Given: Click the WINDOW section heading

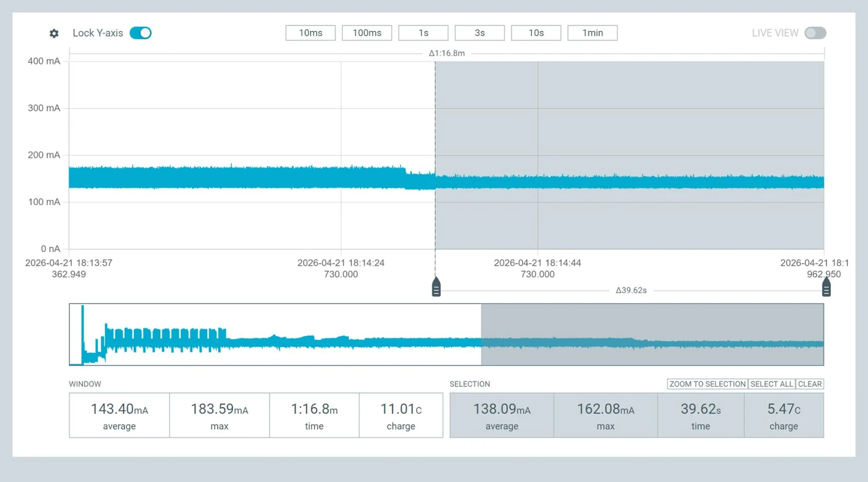Looking at the screenshot, I should coord(85,384).
